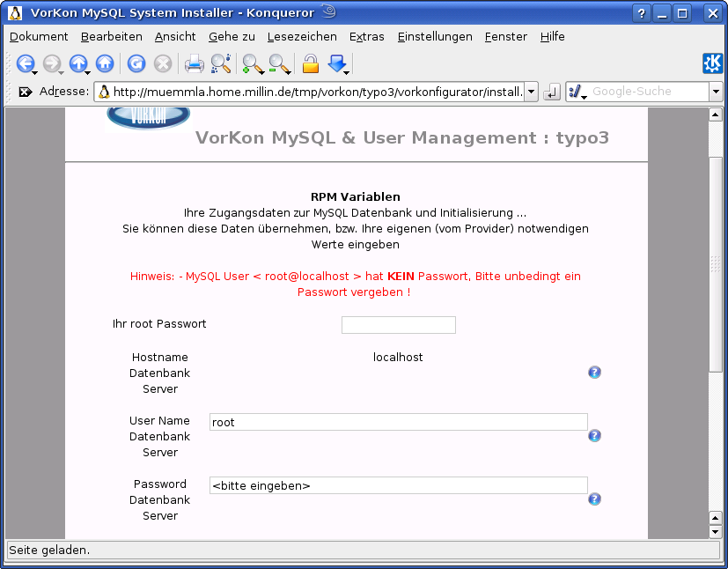The height and width of the screenshot is (569, 728).
Task: Open the Dokument menu
Action: (39, 37)
